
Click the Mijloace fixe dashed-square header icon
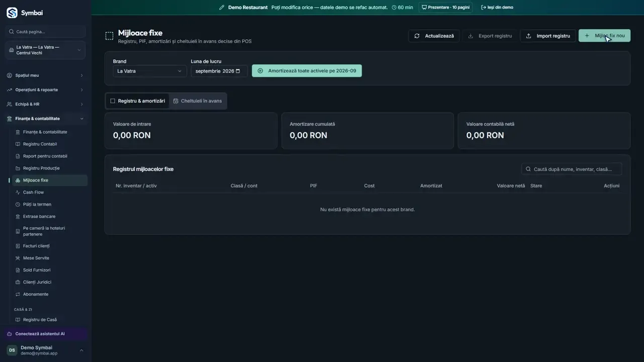coord(109,36)
